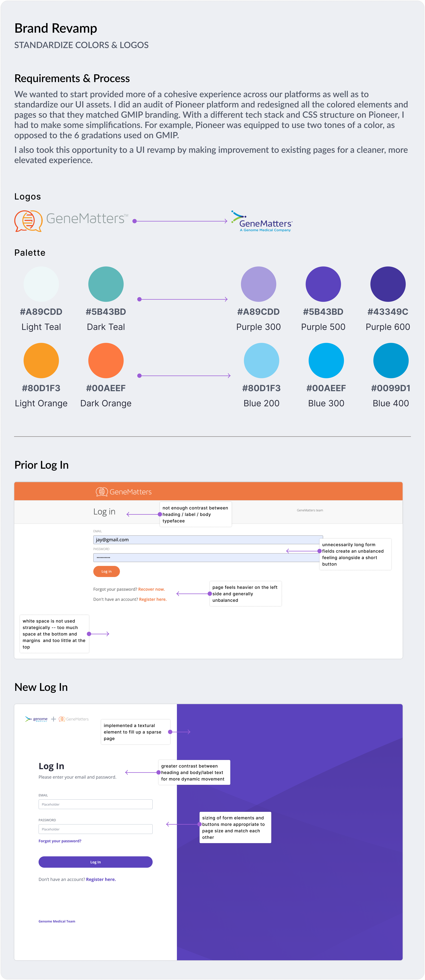Click the 'New Log In' section heading
Image resolution: width=425 pixels, height=980 pixels.
(41, 687)
